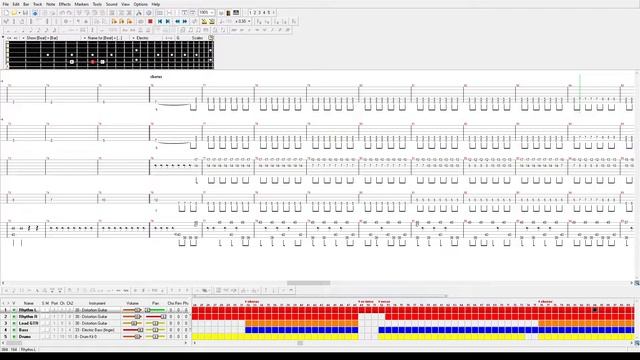Stop playback with the red square
The height and width of the screenshot is (360, 640).
pos(150,21)
